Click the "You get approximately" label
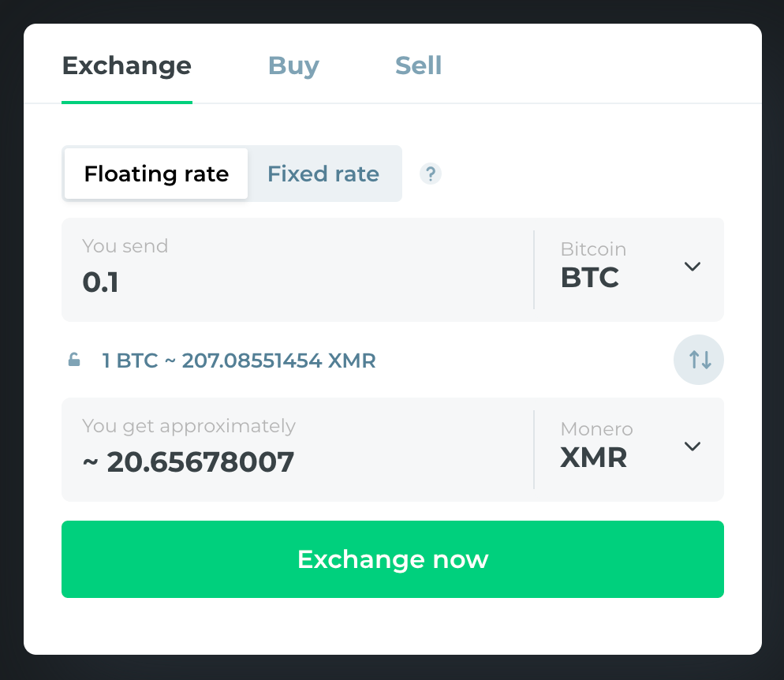The height and width of the screenshot is (680, 784). (x=189, y=426)
